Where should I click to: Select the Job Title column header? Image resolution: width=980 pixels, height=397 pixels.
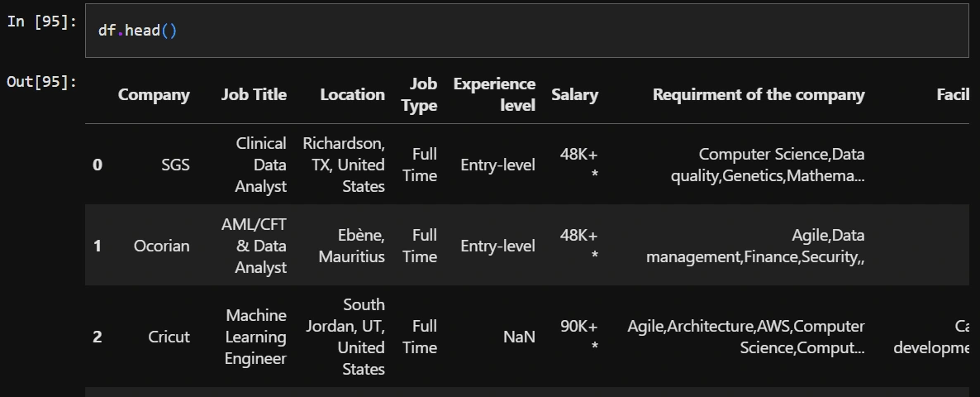pyautogui.click(x=254, y=94)
